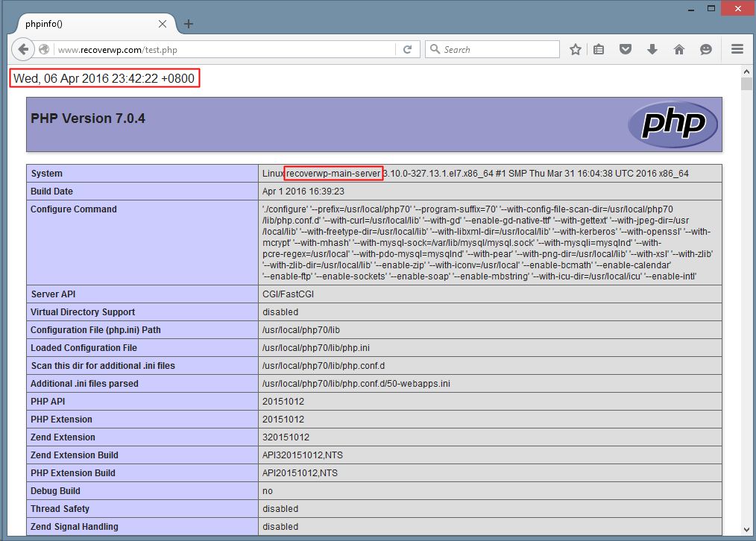This screenshot has height=541, width=756.
Task: Close the browser window
Action: pos(737,9)
